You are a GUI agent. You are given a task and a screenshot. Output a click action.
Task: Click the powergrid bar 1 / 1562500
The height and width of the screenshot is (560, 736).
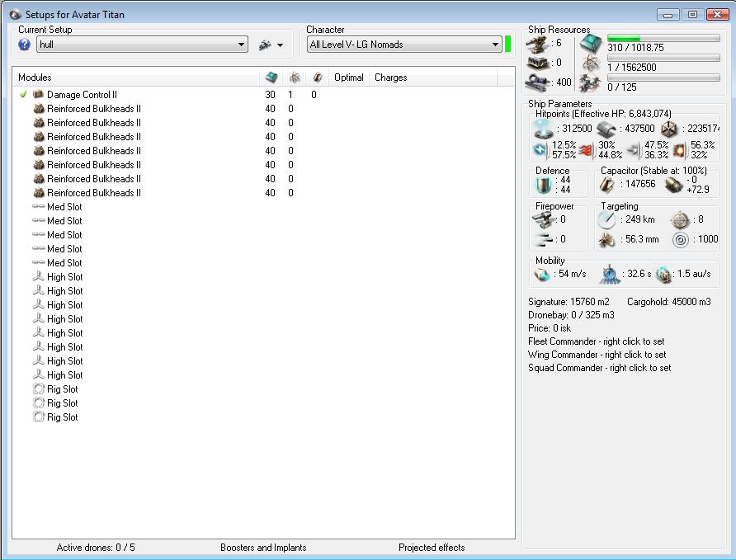tap(663, 58)
